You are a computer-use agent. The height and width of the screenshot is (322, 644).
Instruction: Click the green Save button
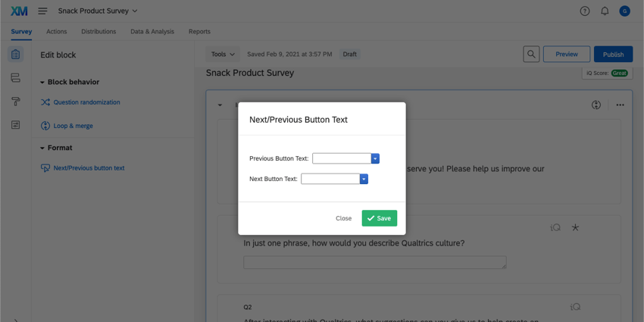(x=379, y=218)
